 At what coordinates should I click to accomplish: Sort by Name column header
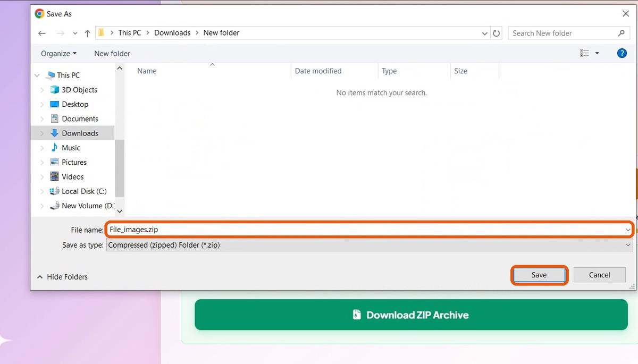click(x=147, y=71)
